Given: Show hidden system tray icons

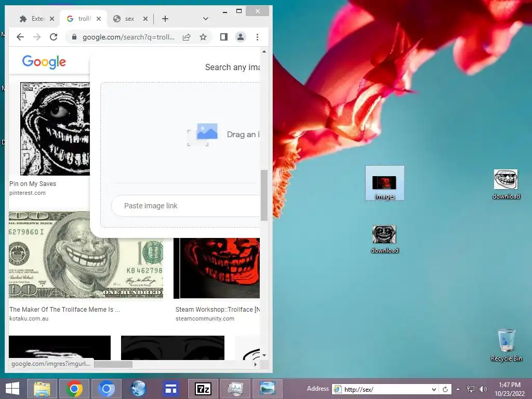Looking at the screenshot, I should click(458, 389).
